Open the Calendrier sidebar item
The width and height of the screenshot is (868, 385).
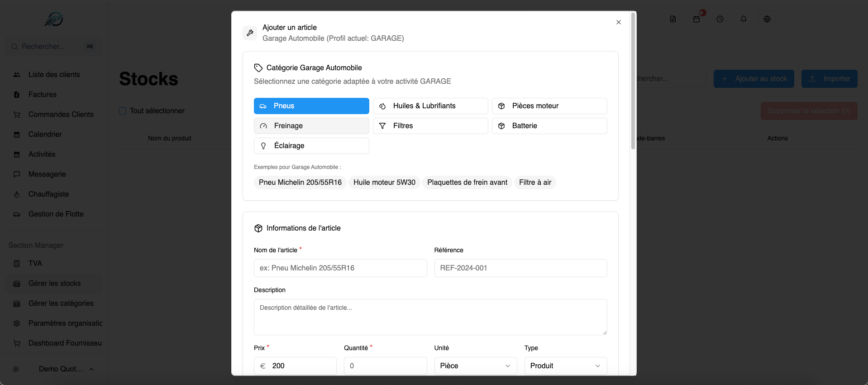coord(54,135)
